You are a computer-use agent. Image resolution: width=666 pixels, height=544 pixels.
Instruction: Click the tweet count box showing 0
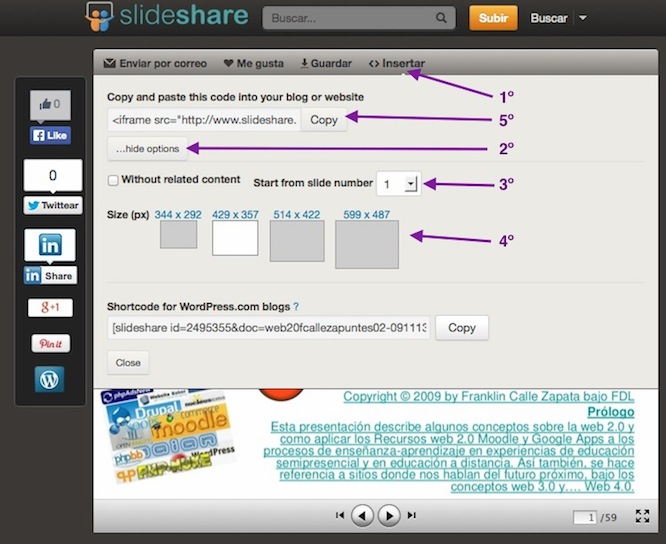tap(53, 175)
